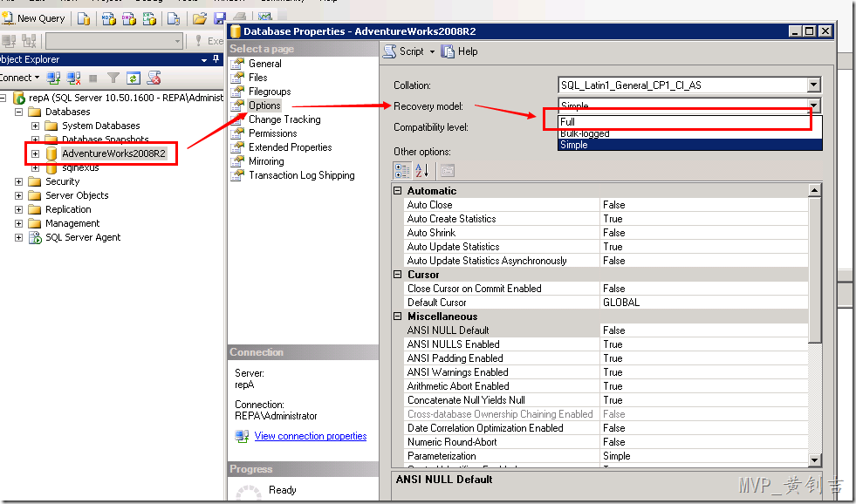
Task: Choose Bulk-logged from the recovery model list
Action: pos(689,133)
